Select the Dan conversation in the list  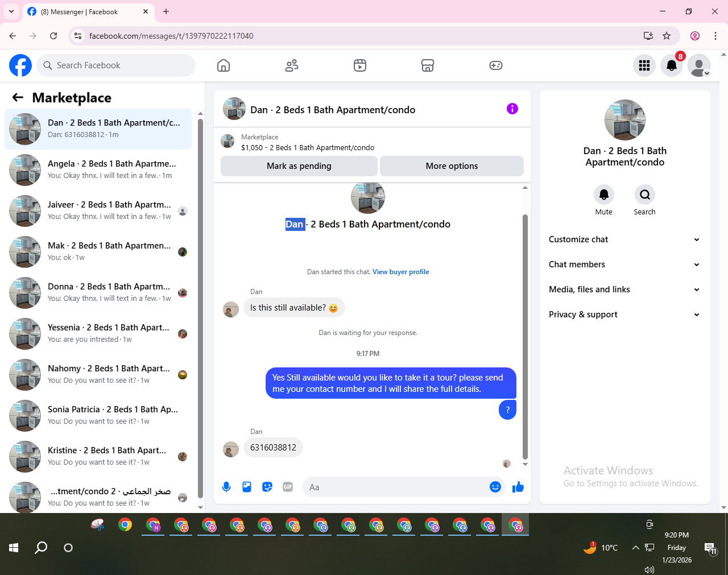tap(98, 129)
